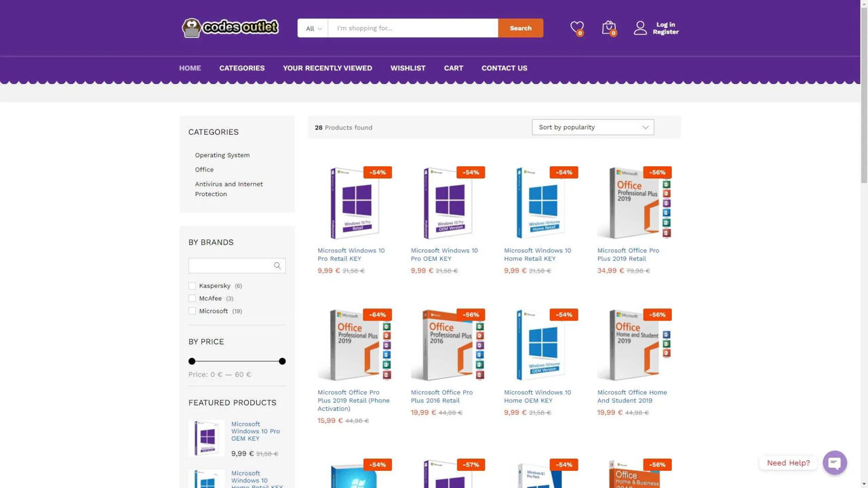Click the 34,99 € price of Office 2019
The height and width of the screenshot is (488, 868).
pyautogui.click(x=610, y=270)
